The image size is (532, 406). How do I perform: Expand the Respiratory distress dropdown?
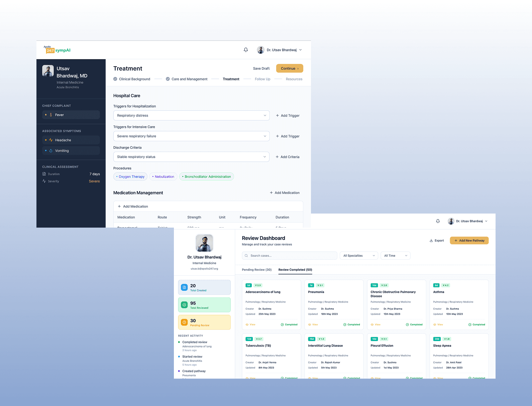click(191, 115)
